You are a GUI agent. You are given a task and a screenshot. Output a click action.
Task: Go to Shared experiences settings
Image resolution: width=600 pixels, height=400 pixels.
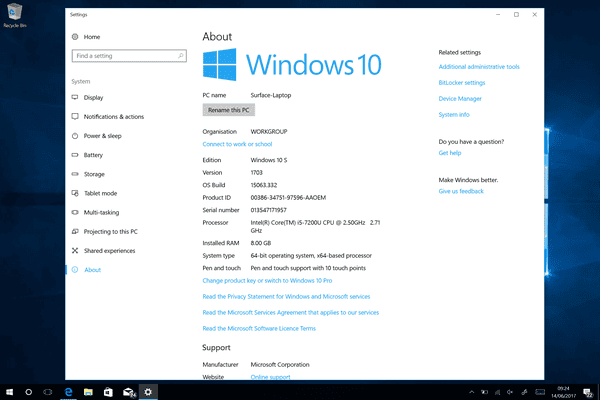coord(110,250)
